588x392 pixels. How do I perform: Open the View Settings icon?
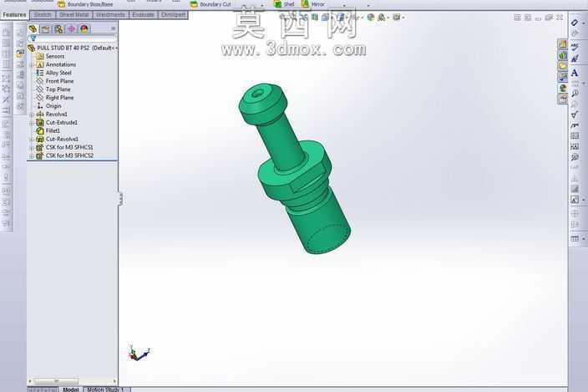click(397, 18)
